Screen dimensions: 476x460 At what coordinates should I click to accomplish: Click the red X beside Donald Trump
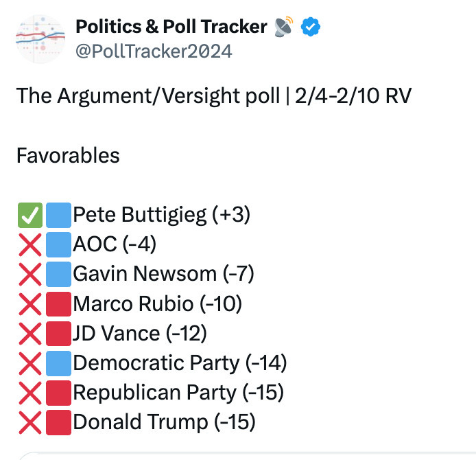[x=29, y=422]
